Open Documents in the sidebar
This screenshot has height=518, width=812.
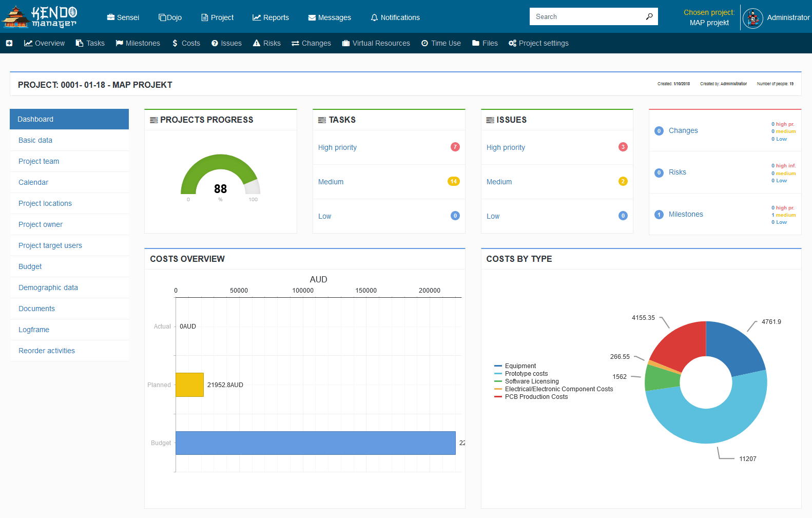[69, 309]
